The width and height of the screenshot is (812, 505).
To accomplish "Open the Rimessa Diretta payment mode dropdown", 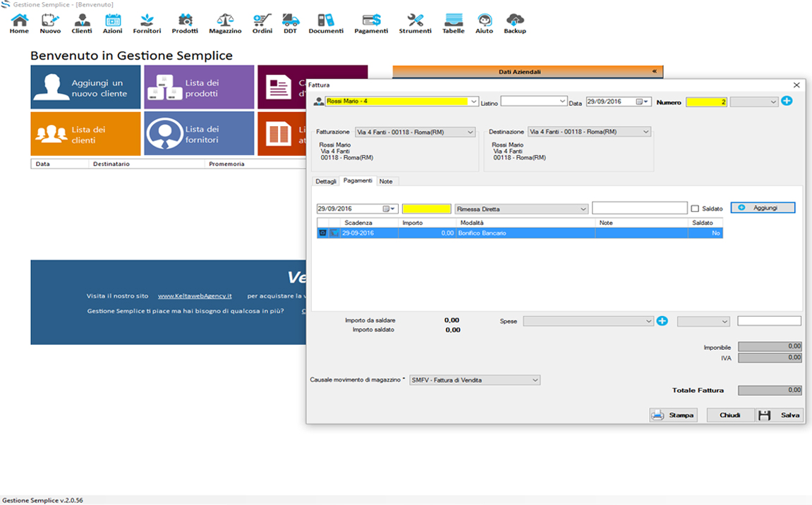I will point(583,209).
